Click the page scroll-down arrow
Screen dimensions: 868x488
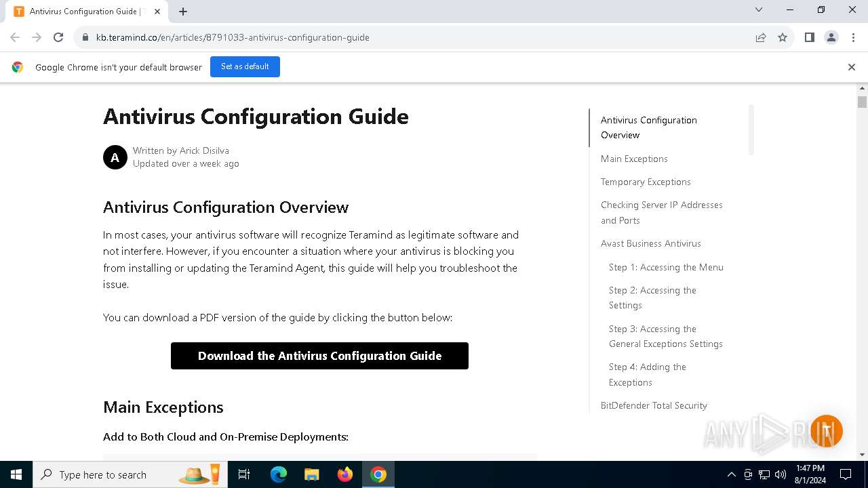point(862,455)
